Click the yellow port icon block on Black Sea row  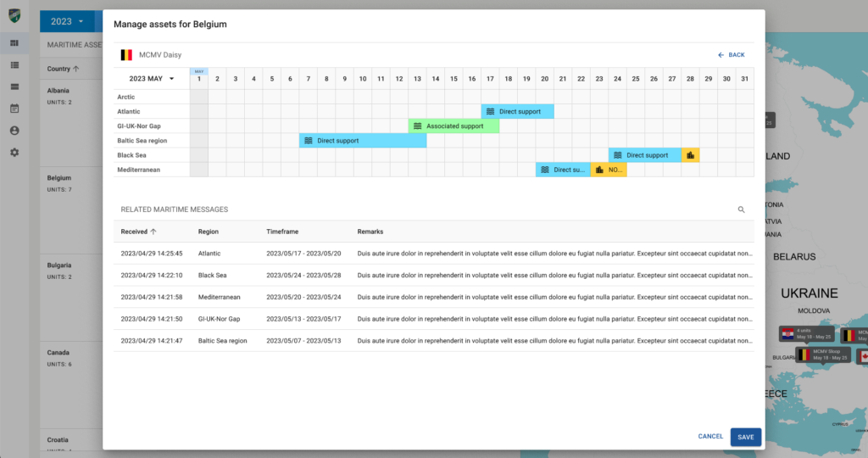coord(690,155)
